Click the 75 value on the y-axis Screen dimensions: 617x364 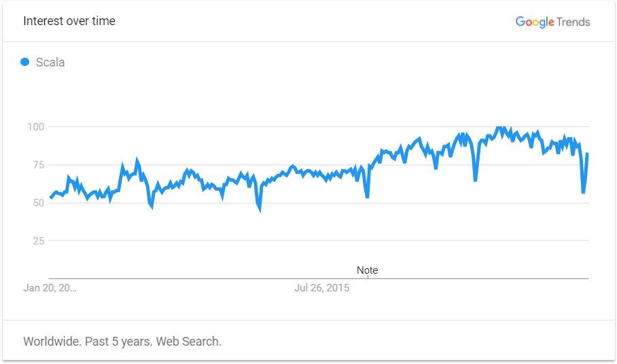pyautogui.click(x=38, y=165)
